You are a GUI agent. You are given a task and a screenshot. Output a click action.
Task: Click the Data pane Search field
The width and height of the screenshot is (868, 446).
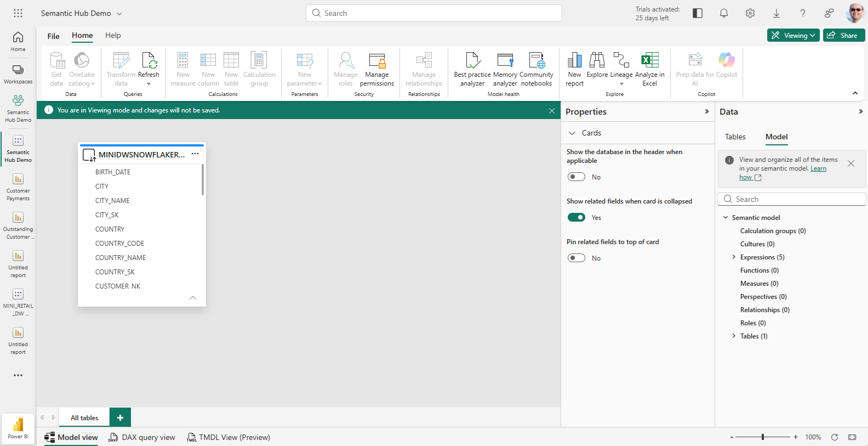(792, 199)
